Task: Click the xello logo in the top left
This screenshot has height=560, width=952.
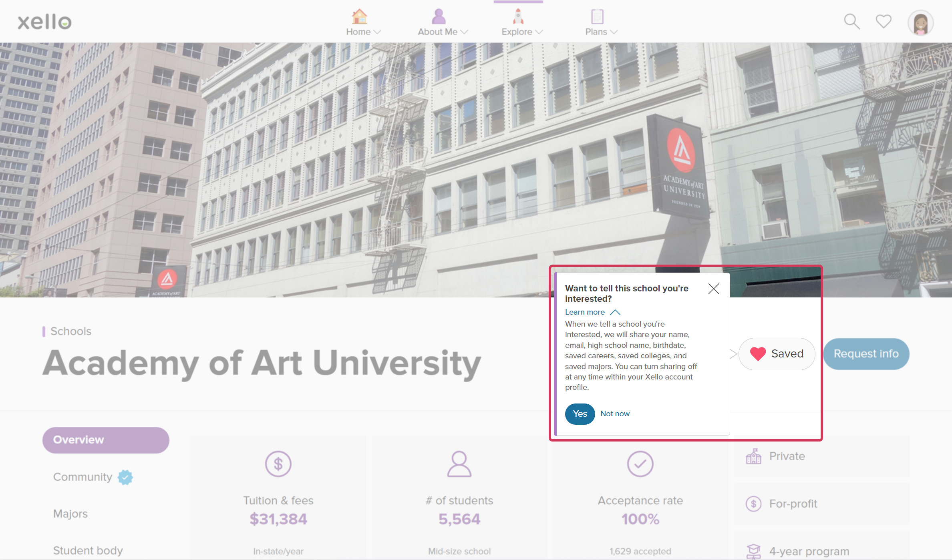Action: click(x=44, y=22)
